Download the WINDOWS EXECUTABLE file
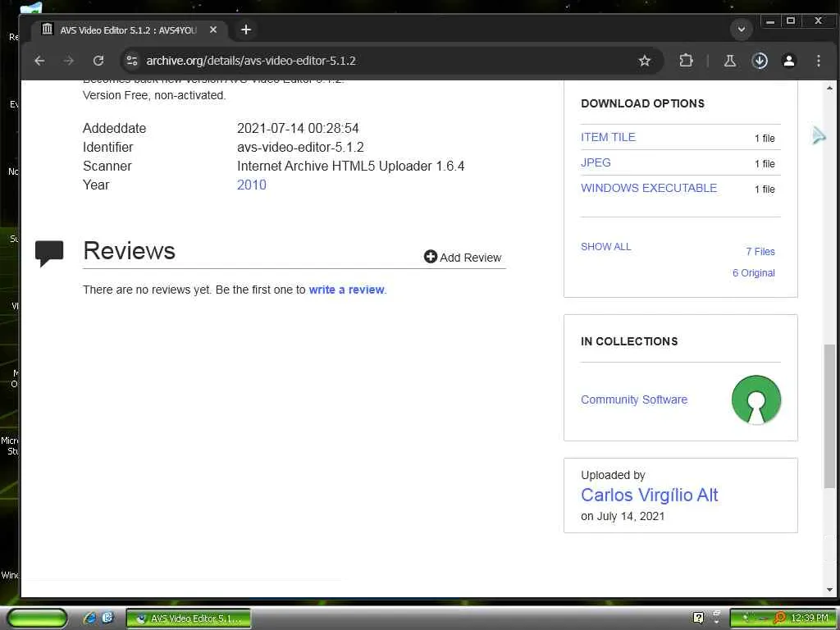This screenshot has height=630, width=840. tap(649, 188)
